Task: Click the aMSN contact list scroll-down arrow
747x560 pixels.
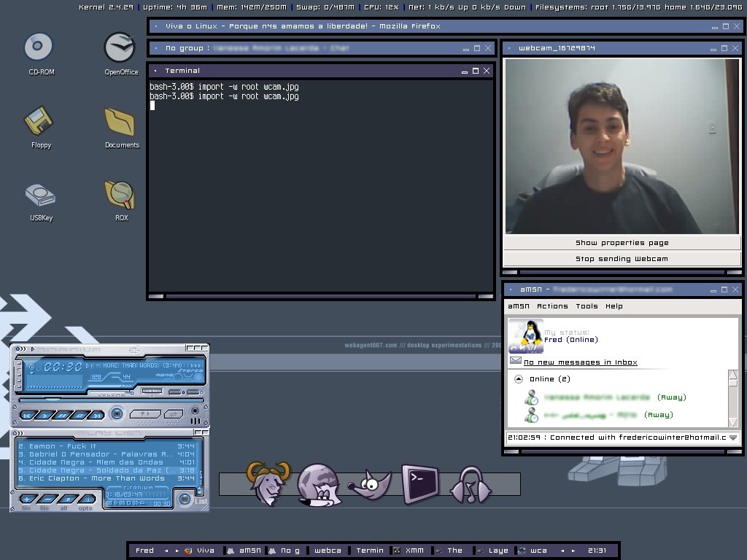Action: 733,422
